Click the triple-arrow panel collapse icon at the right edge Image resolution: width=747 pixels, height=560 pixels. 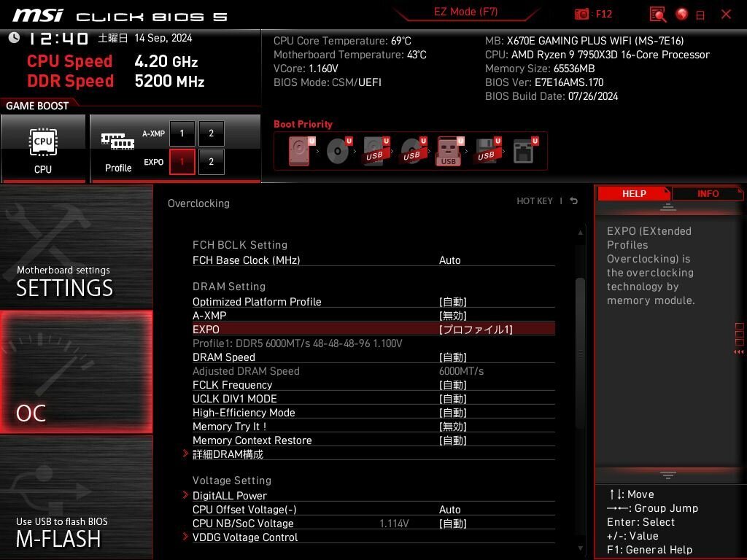739,352
